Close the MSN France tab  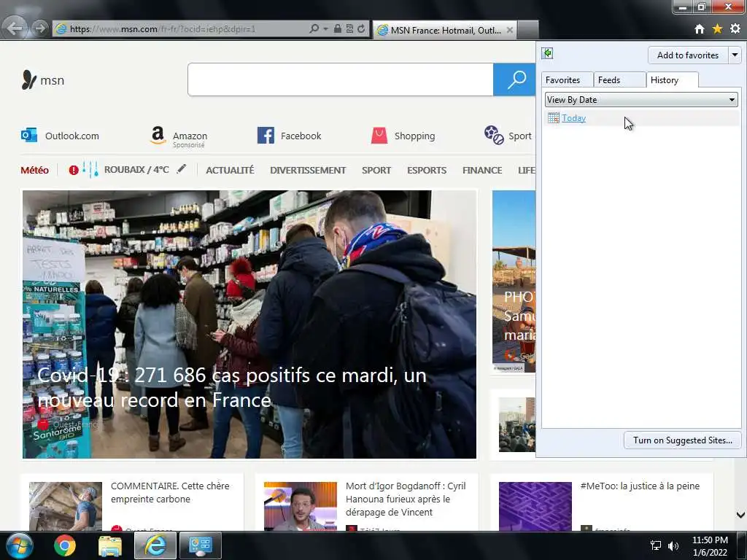tap(510, 30)
